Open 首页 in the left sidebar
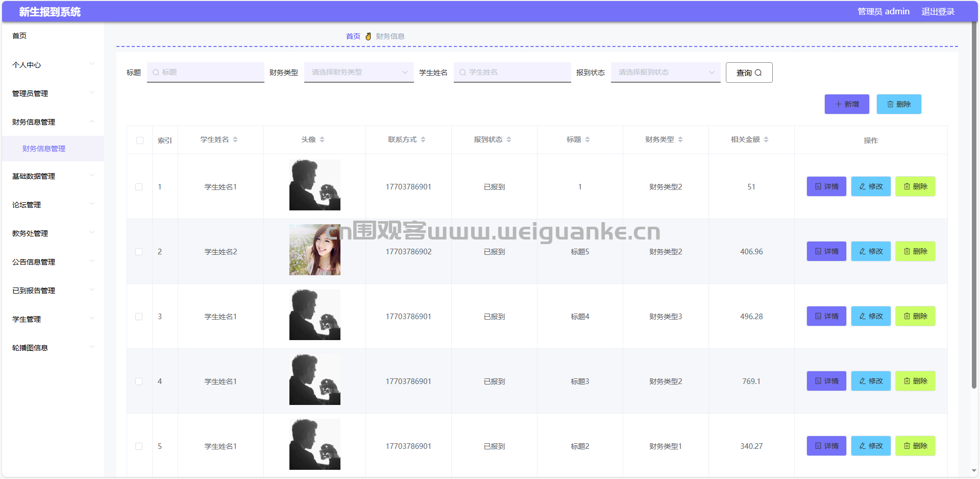This screenshot has height=479, width=980. (19, 36)
